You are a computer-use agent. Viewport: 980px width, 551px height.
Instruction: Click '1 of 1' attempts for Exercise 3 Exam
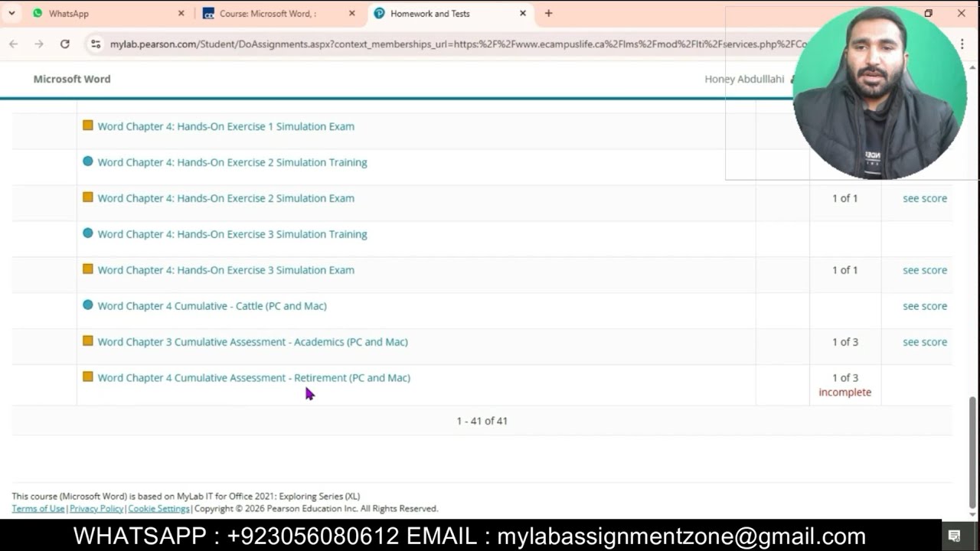(845, 270)
